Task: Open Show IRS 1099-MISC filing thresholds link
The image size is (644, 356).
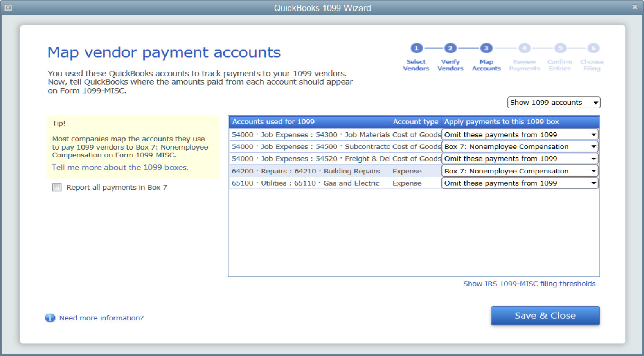Action: [529, 284]
